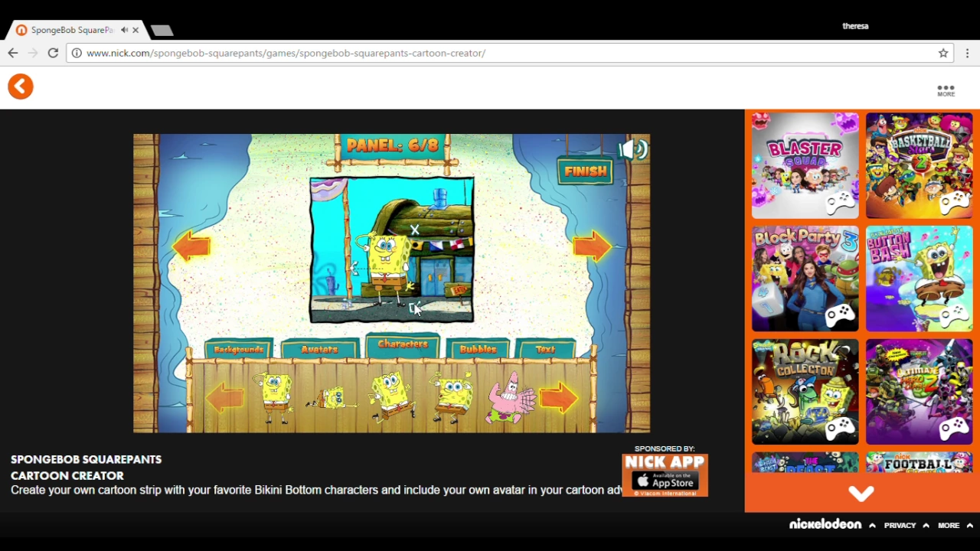Select the Characters tab
Image resolution: width=980 pixels, height=551 pixels.
point(403,345)
